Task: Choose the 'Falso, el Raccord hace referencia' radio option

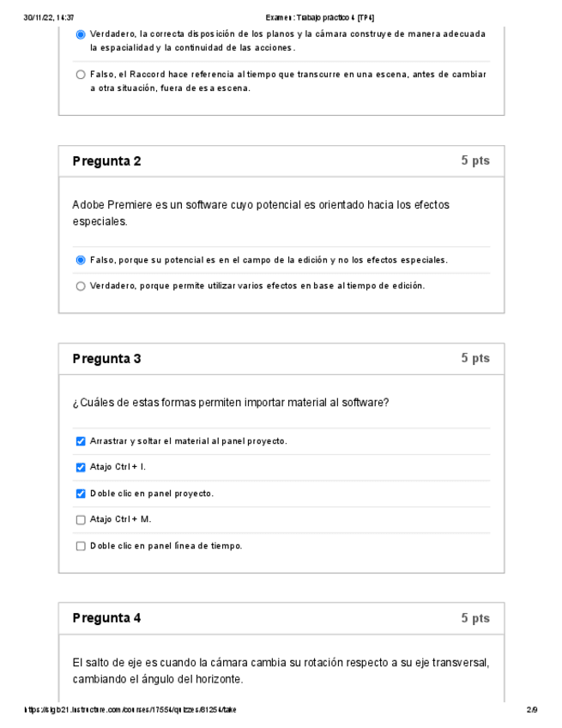Action: point(81,75)
